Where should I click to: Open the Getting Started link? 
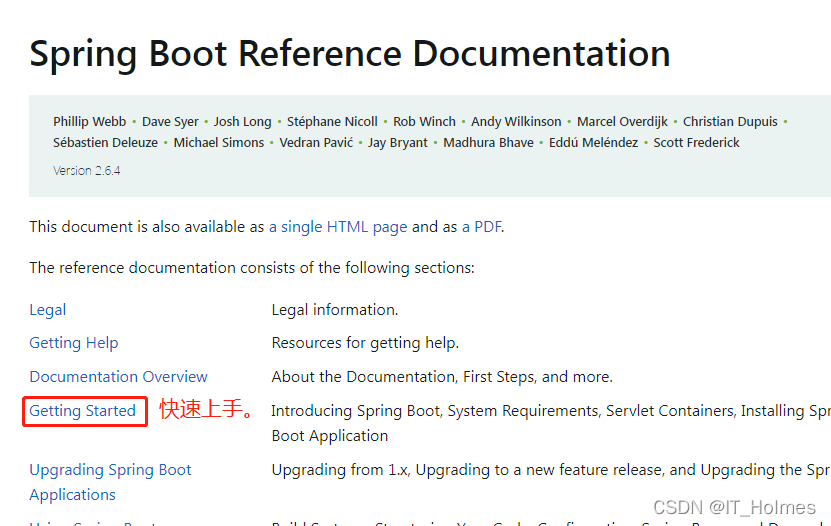coord(82,411)
